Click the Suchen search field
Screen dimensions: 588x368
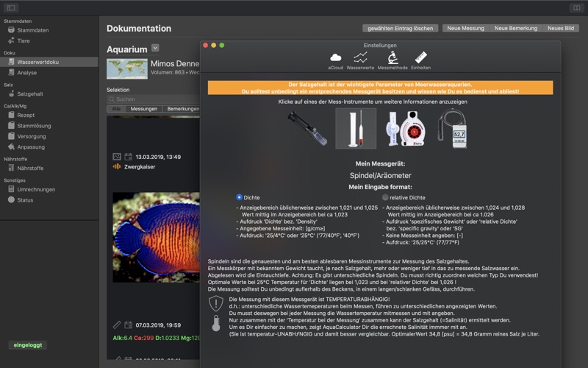(x=153, y=99)
